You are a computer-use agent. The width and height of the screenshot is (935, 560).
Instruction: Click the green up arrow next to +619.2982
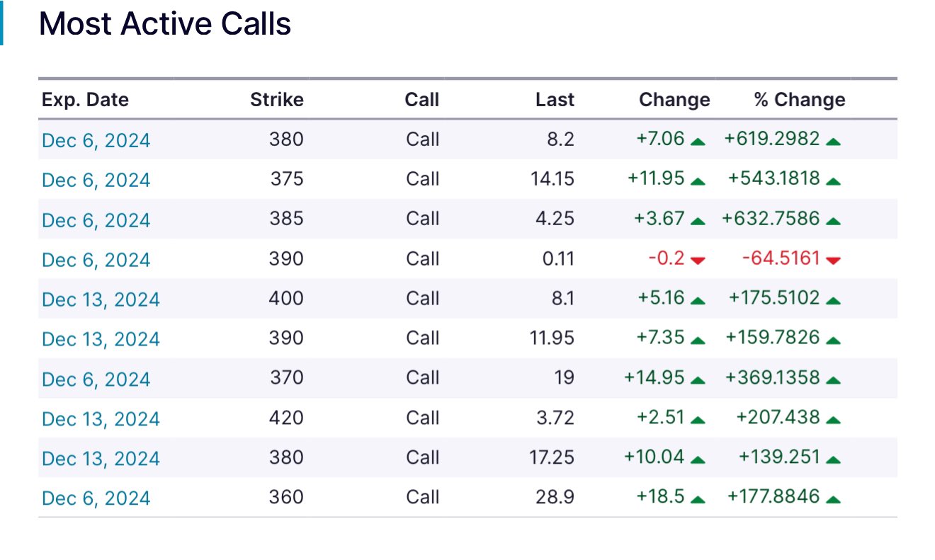pyautogui.click(x=833, y=142)
